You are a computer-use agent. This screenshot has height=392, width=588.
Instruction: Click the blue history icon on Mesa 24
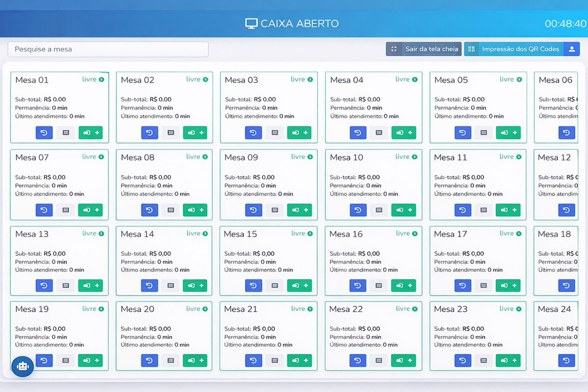click(566, 361)
